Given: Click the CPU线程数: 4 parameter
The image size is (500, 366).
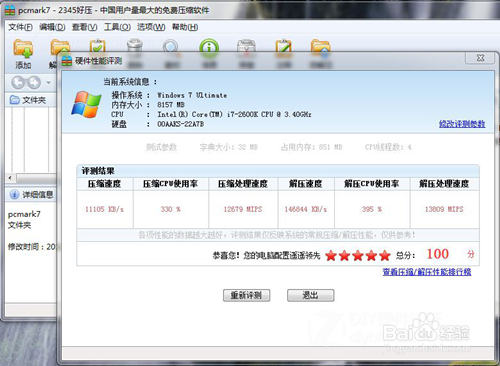Looking at the screenshot, I should tap(388, 147).
